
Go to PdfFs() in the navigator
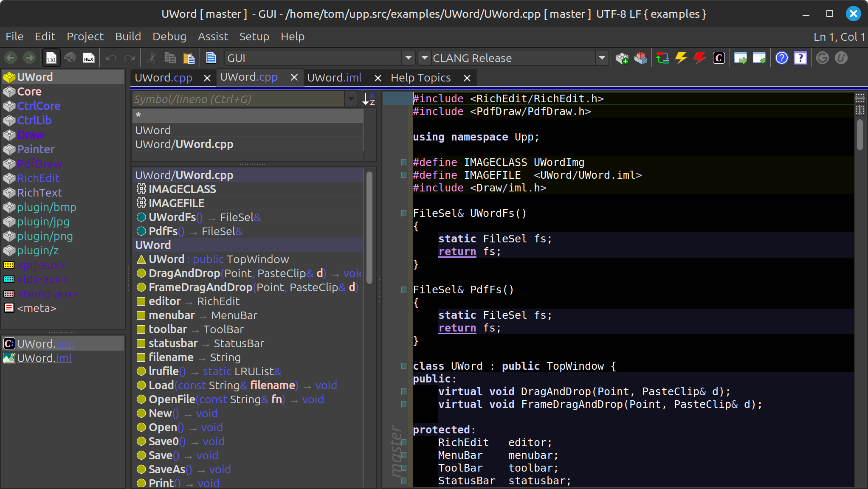click(248, 231)
